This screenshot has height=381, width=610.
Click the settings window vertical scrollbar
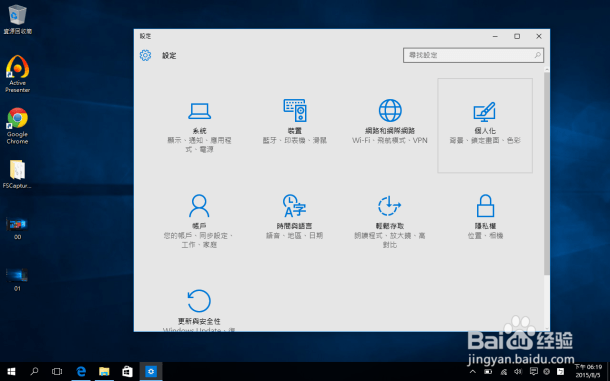[547, 173]
